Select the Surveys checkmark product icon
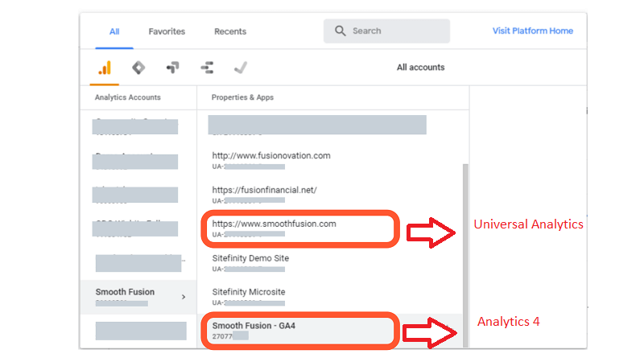 pos(241,68)
